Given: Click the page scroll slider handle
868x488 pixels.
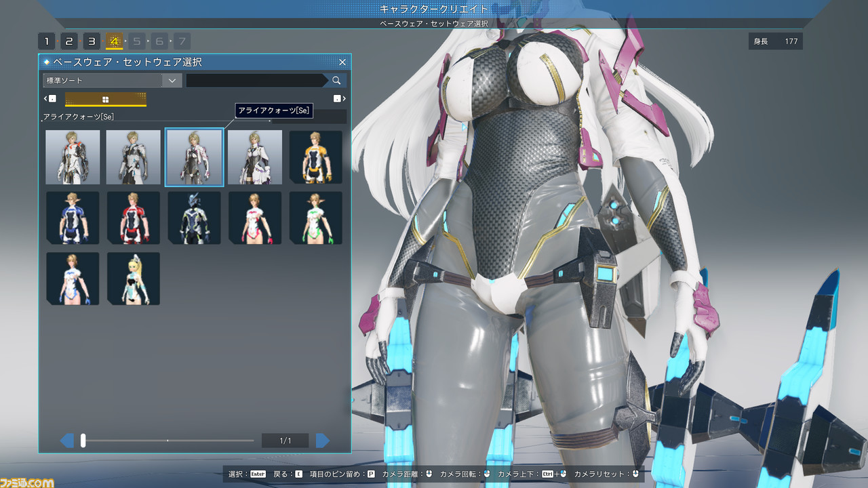Looking at the screenshot, I should click(83, 441).
